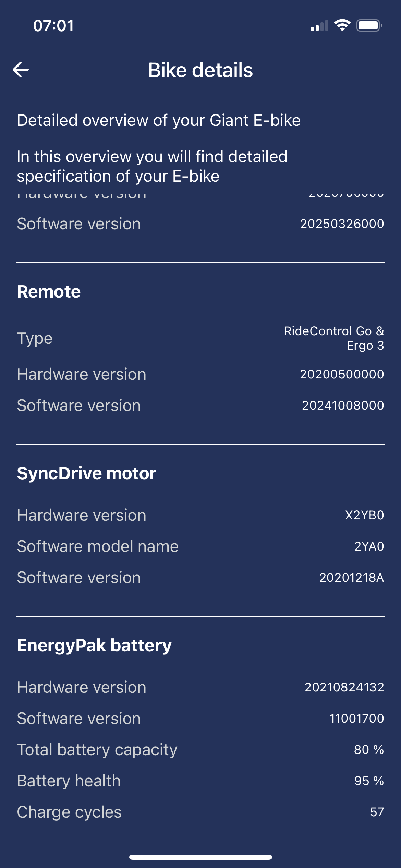Select the SyncDrive motor heading
This screenshot has height=868, width=401.
87,473
